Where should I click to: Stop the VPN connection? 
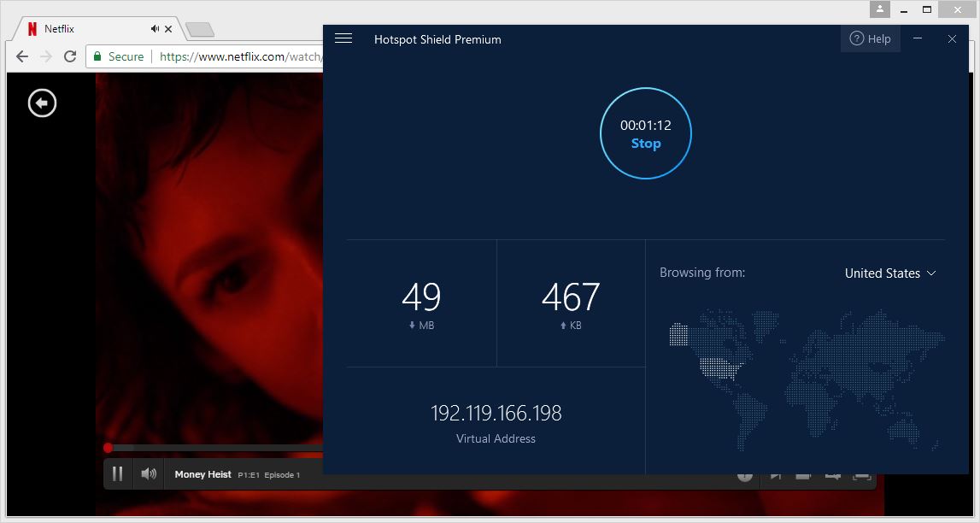(646, 133)
